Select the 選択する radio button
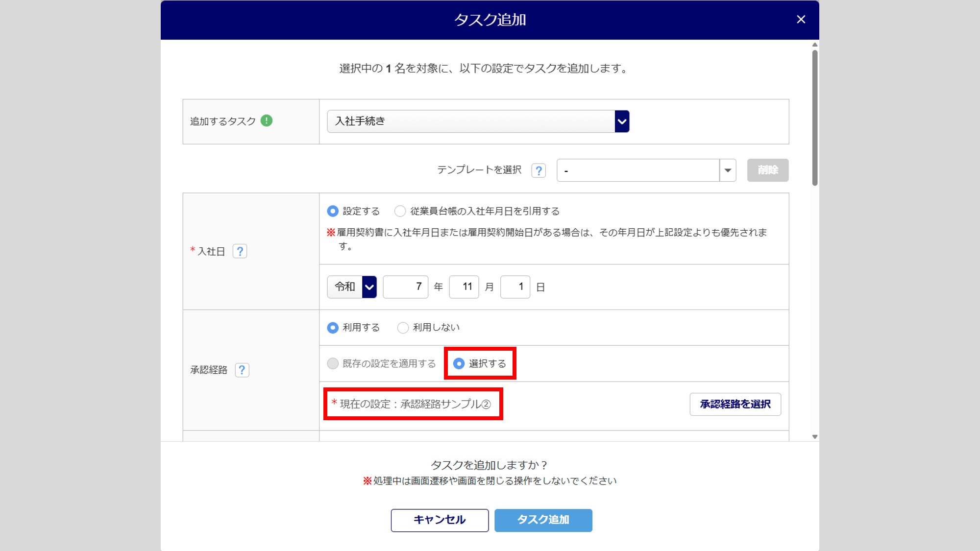This screenshot has height=551, width=980. (459, 363)
